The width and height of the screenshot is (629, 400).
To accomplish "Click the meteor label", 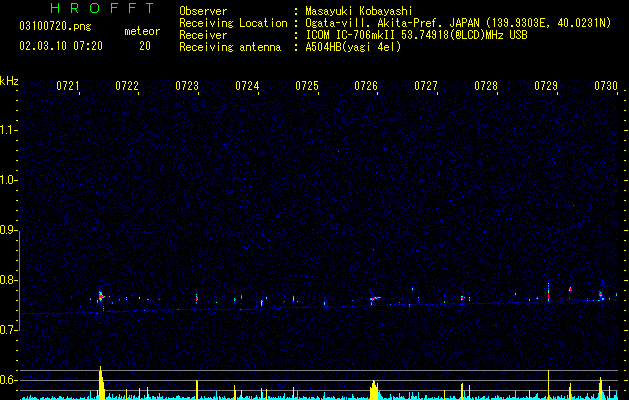I will pyautogui.click(x=142, y=31).
